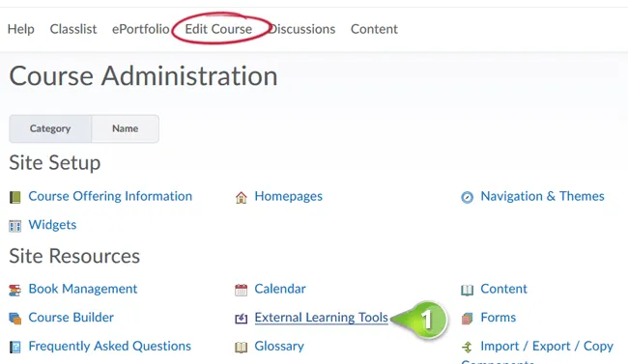Go to Discussions in the navbar

coord(302,29)
